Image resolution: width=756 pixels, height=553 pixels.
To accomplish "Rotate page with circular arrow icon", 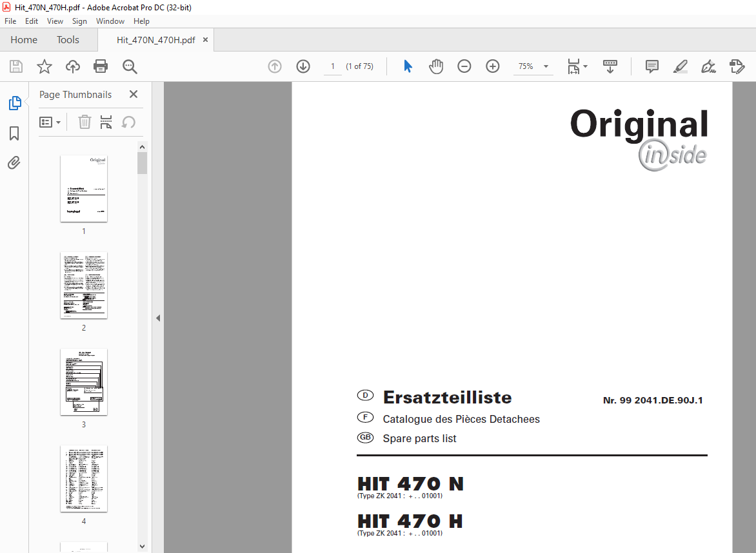I will (x=128, y=122).
